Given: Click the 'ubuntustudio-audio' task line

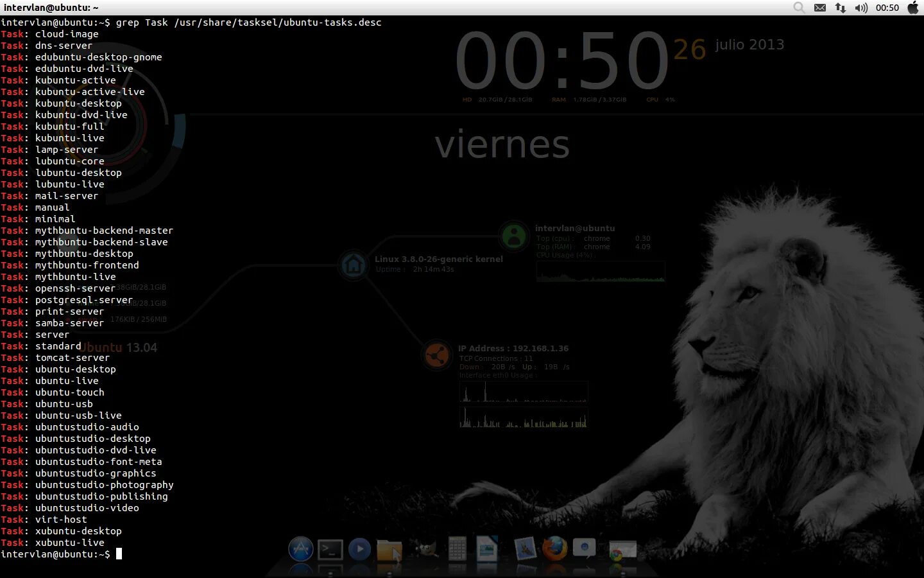Looking at the screenshot, I should click(69, 427).
